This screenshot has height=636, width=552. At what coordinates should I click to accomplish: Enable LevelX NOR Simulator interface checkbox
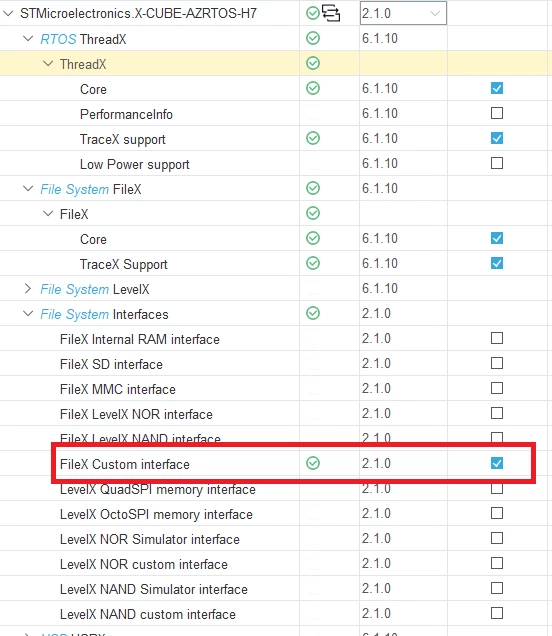coord(497,538)
